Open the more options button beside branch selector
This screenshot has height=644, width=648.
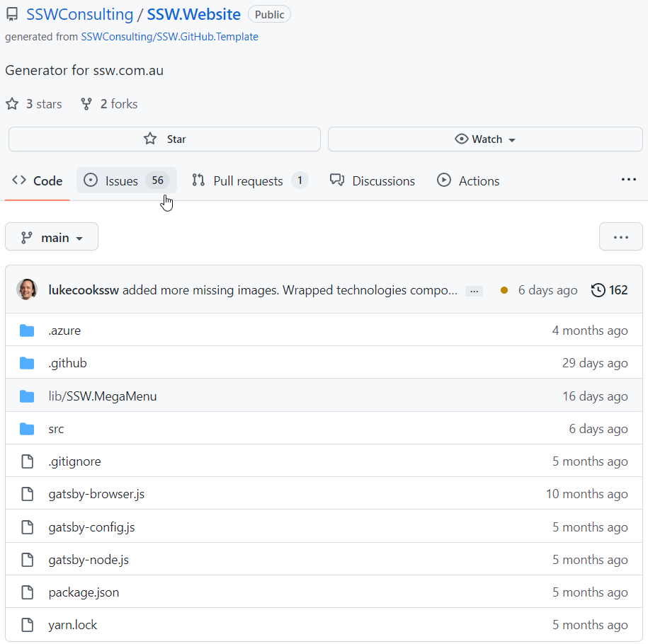click(x=620, y=237)
